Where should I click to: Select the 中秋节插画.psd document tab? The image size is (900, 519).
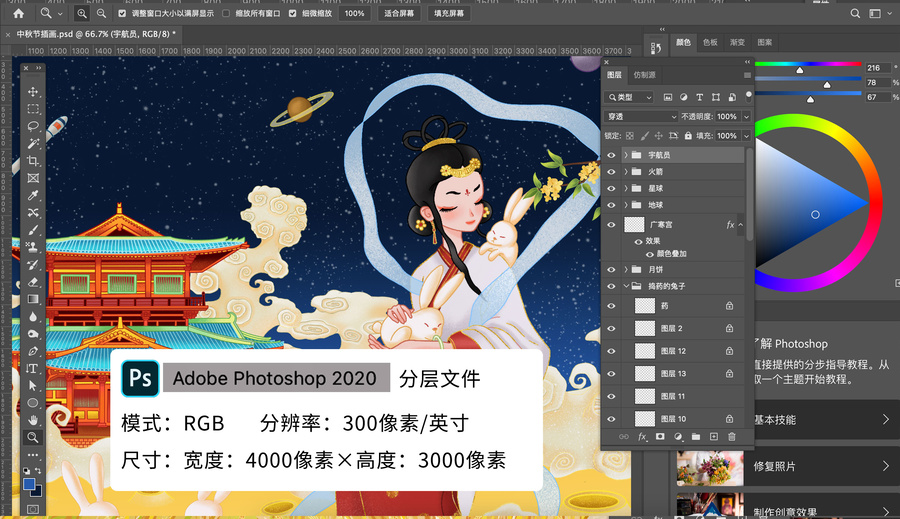pos(96,34)
